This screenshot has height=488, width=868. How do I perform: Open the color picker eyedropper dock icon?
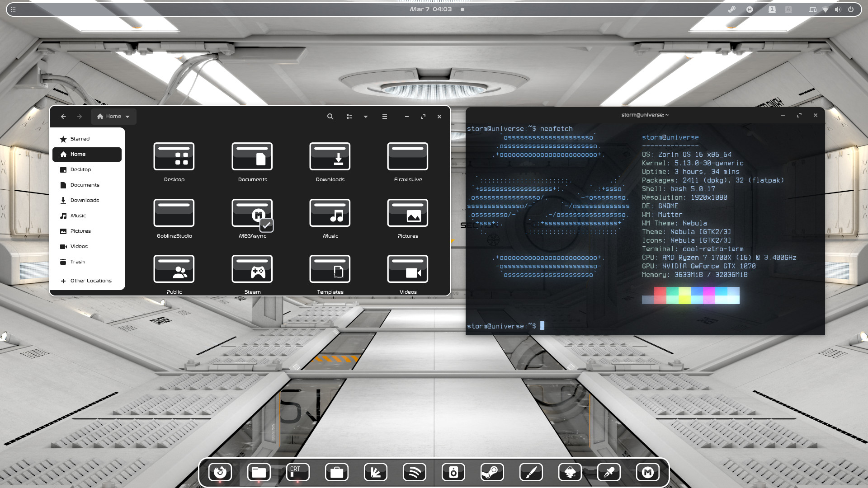[x=609, y=473]
